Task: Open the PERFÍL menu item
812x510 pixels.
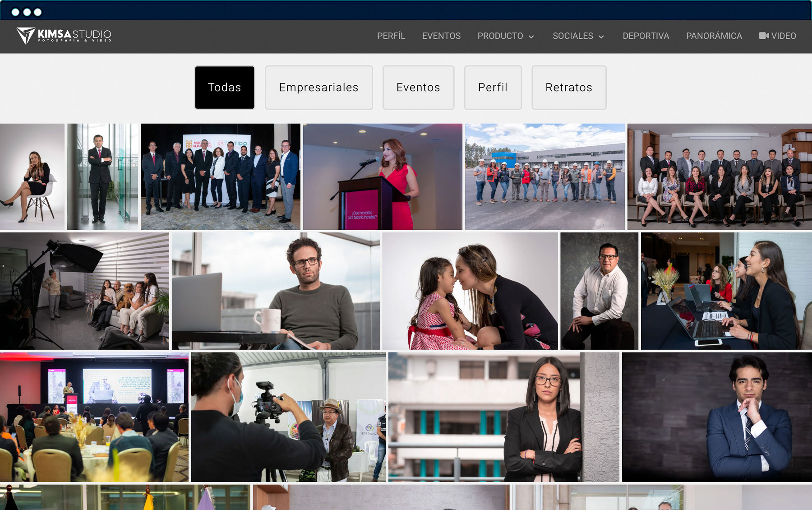Action: point(391,36)
